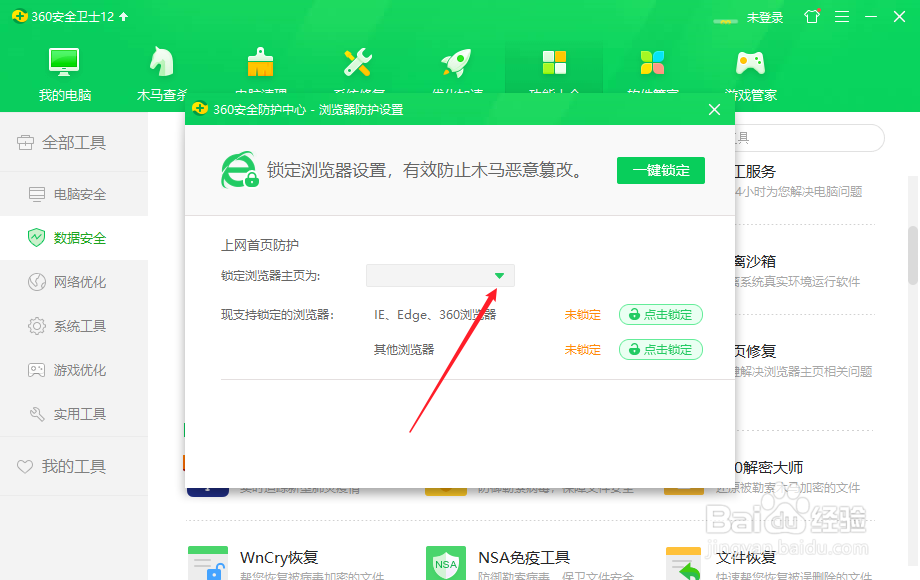920x580 pixels.
Task: Click 未登录 to log in
Action: point(765,18)
